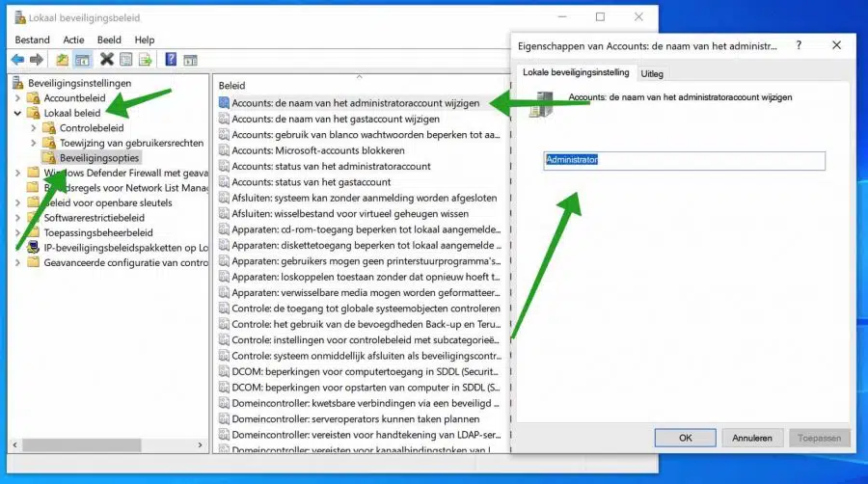Select Apparaten: gebruikers mogen geen printerstuurprogramma's
The width and height of the screenshot is (868, 484).
coord(366,260)
